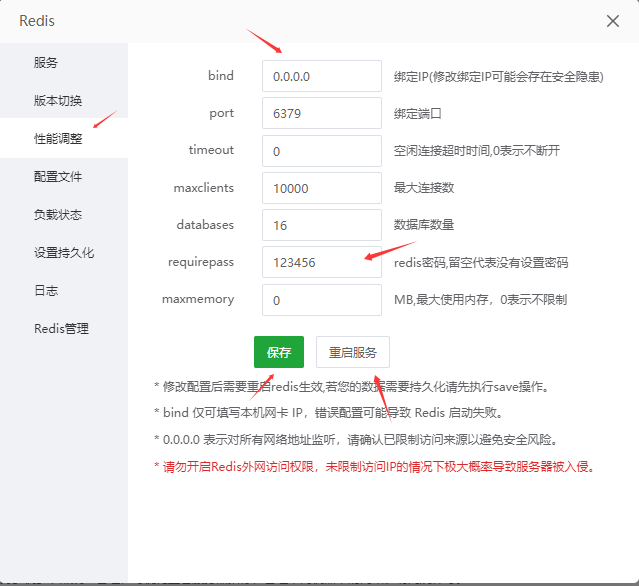This screenshot has width=639, height=586.
Task: Select the 性能调整 sidebar tab
Action: tap(58, 138)
